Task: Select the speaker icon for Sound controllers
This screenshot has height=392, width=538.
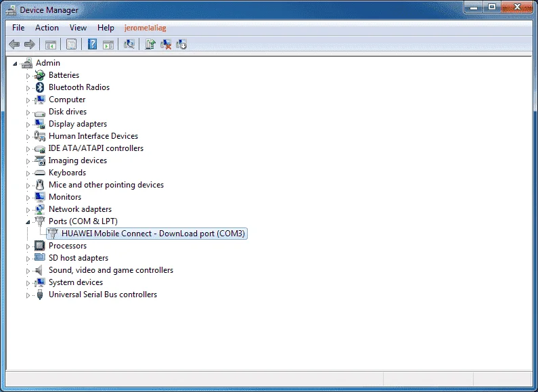Action: tap(39, 270)
